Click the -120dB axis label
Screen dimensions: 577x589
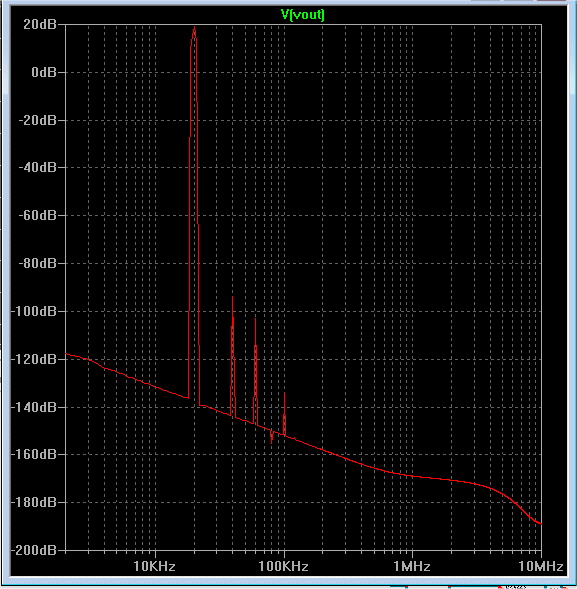click(x=34, y=359)
